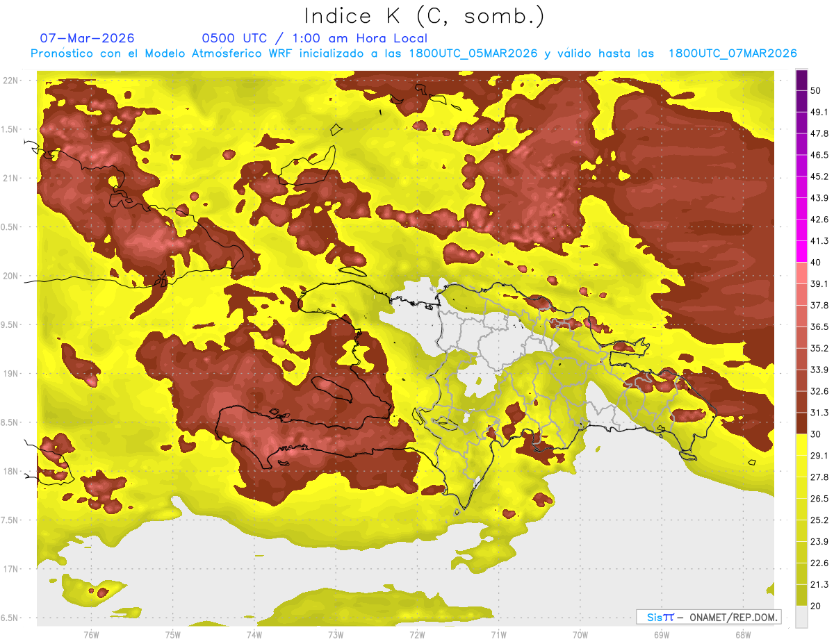
Task: Click the longitude label "75W"
Action: [172, 635]
